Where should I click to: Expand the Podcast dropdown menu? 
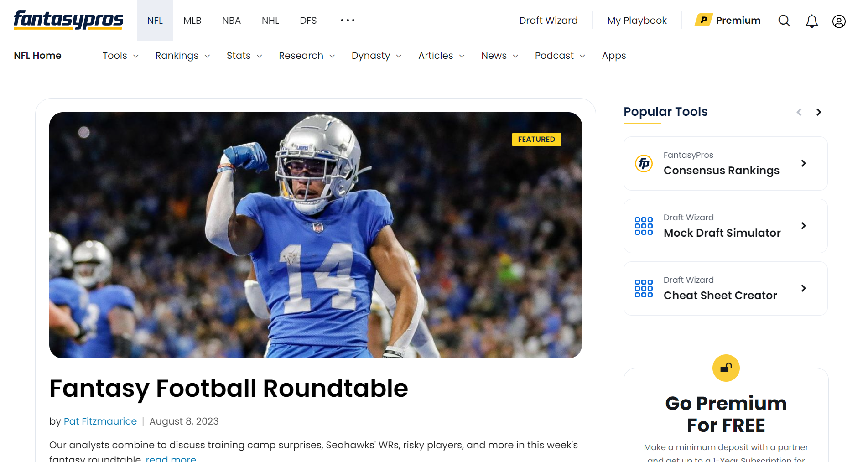click(560, 56)
